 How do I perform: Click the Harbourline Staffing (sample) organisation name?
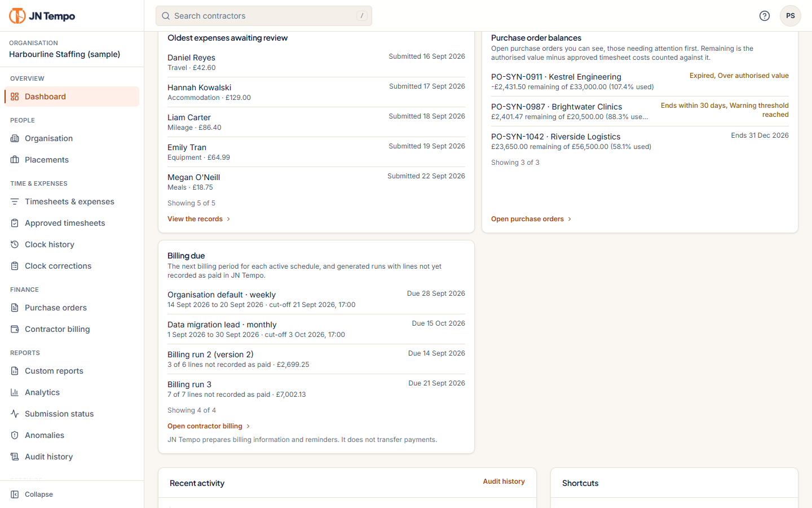(65, 54)
